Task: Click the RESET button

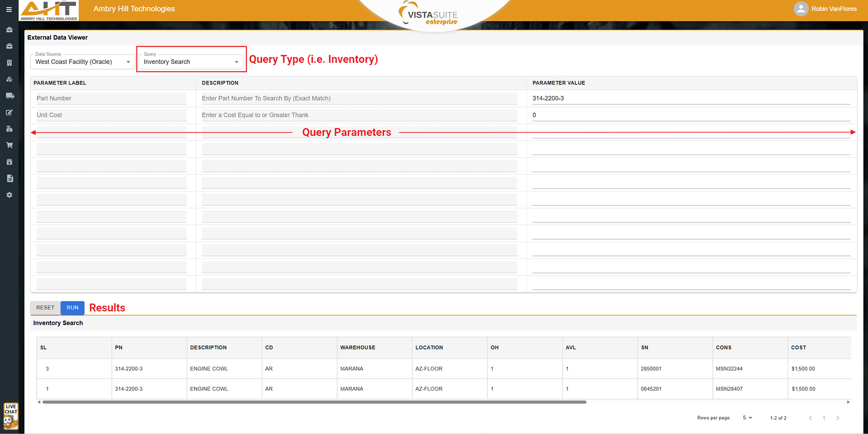Action: (45, 308)
